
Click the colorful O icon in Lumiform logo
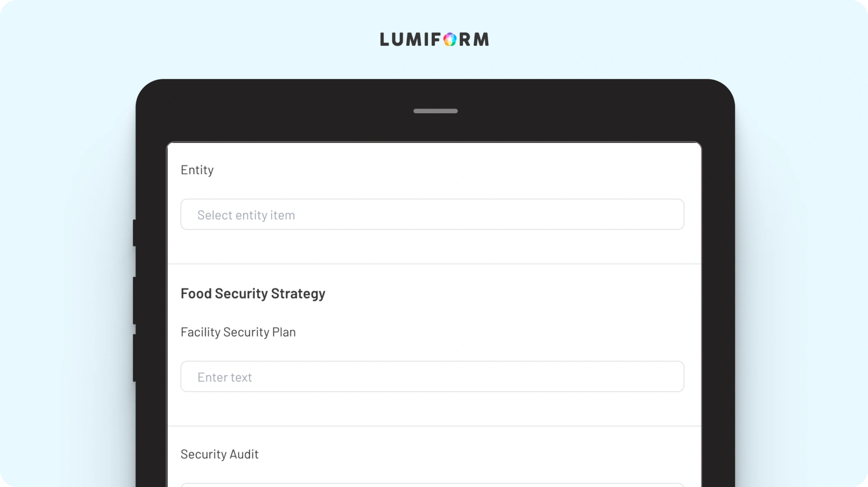click(x=450, y=39)
